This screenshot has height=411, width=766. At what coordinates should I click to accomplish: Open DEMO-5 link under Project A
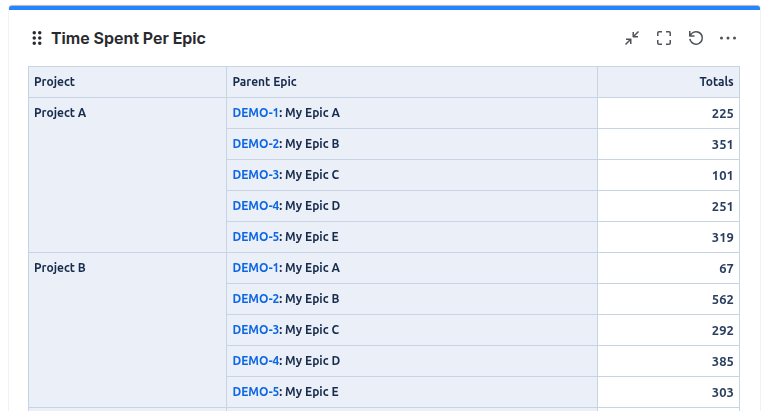coord(255,237)
